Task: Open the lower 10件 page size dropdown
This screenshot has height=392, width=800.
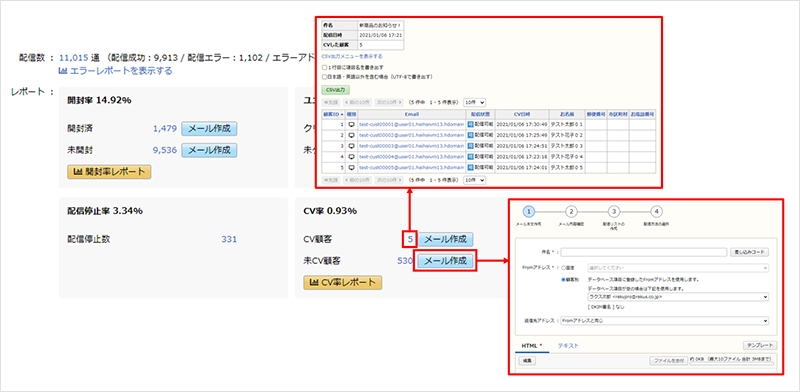Action: point(474,180)
